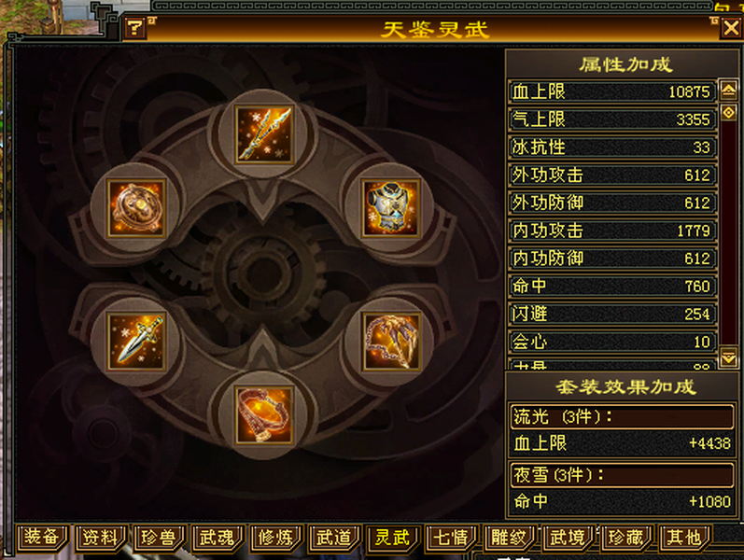Close the 天鉴灵武 window
This screenshot has height=560, width=744.
pos(731,29)
